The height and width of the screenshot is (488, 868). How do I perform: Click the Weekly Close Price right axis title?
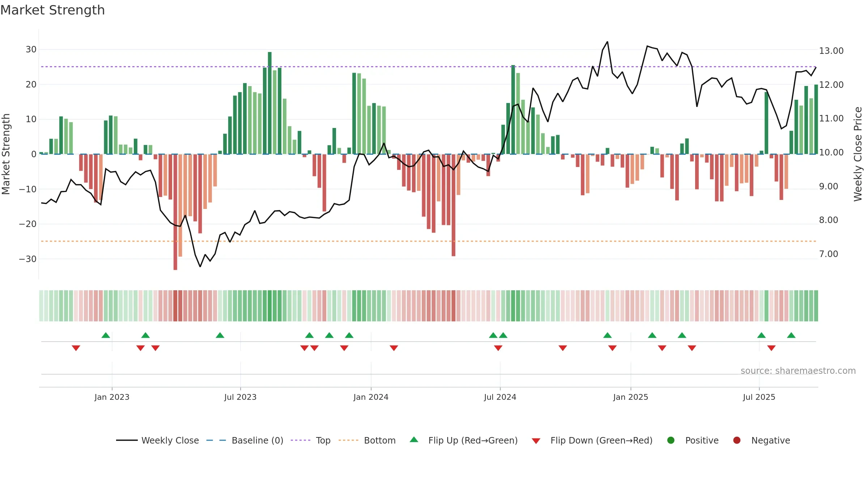pos(858,154)
